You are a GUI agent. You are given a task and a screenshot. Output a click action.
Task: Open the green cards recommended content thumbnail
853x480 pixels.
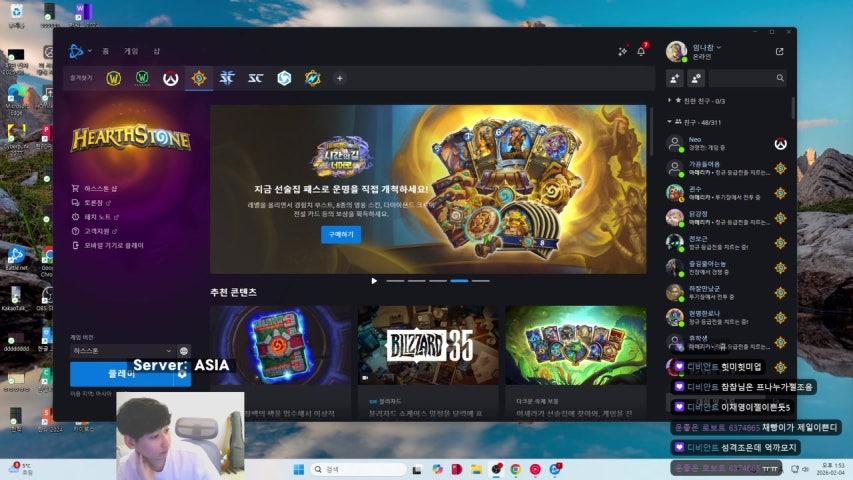pos(576,345)
